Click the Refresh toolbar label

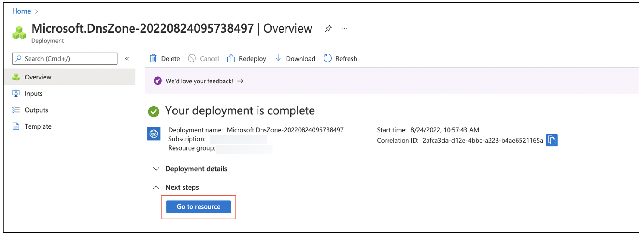(346, 59)
